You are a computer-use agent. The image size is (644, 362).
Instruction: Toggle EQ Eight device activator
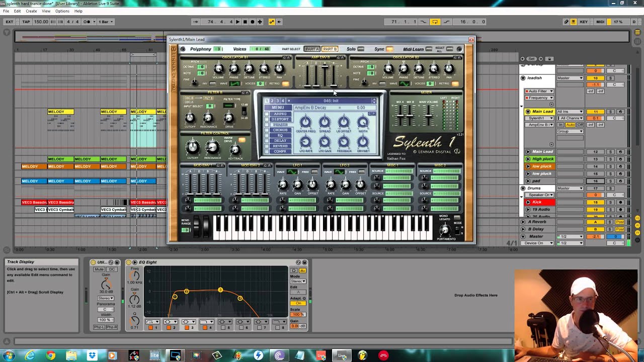(x=129, y=262)
